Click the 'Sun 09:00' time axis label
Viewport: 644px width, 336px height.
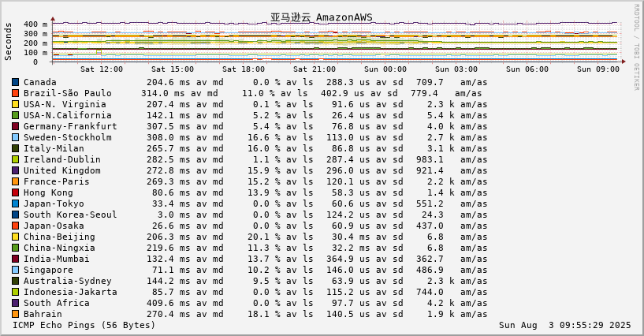tap(598, 69)
